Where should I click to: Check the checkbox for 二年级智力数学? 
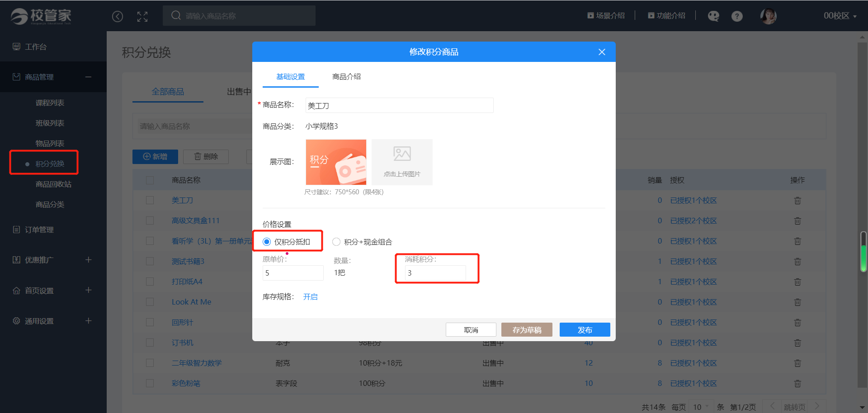pos(150,363)
